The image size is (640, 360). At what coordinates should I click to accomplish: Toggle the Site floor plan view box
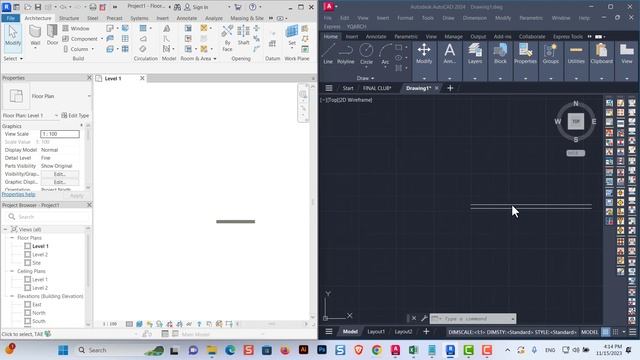pos(27,263)
